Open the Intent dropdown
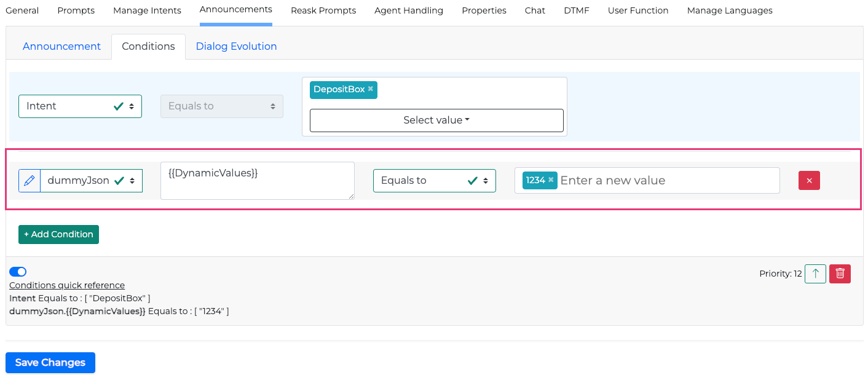This screenshot has height=375, width=868. point(80,106)
